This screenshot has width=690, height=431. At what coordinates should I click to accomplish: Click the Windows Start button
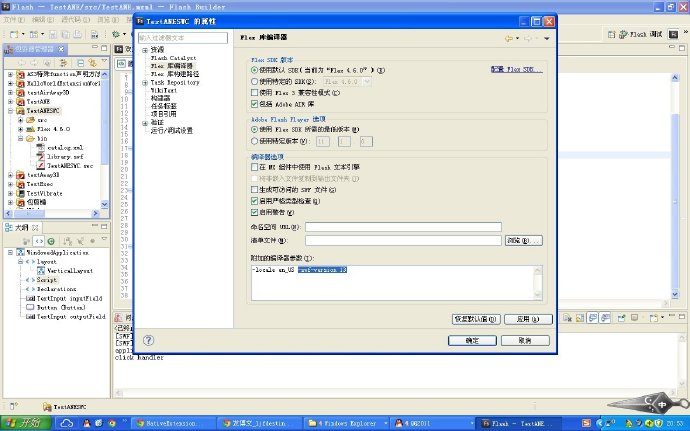(26, 423)
